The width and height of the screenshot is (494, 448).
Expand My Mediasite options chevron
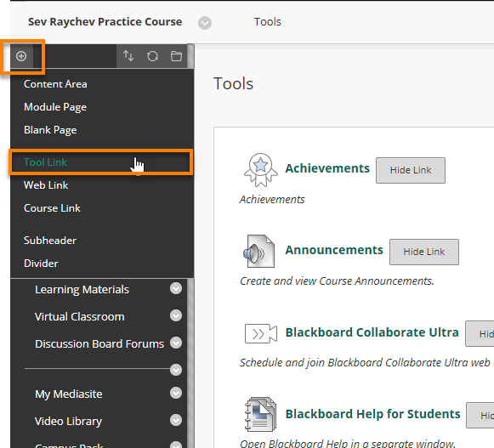click(x=176, y=393)
